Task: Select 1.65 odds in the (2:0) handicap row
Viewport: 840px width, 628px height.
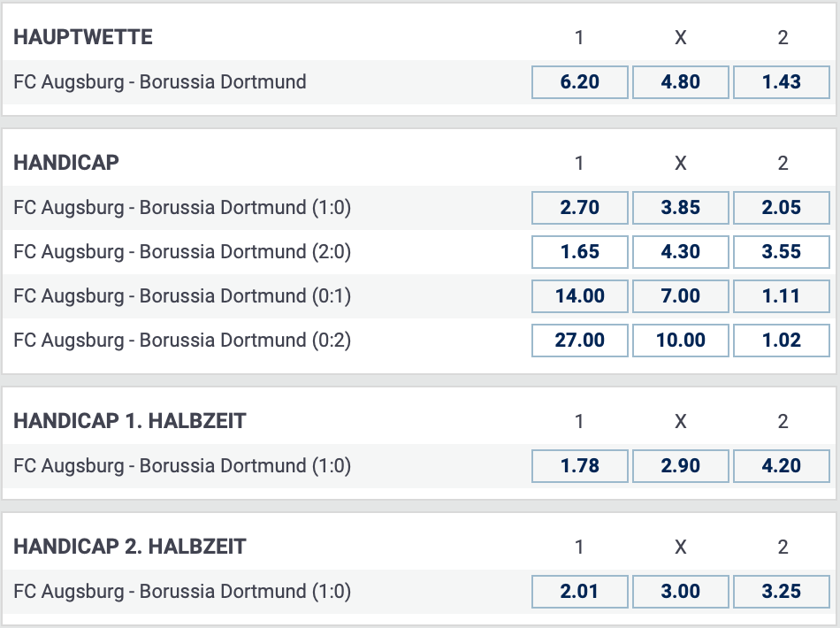Action: tap(579, 252)
